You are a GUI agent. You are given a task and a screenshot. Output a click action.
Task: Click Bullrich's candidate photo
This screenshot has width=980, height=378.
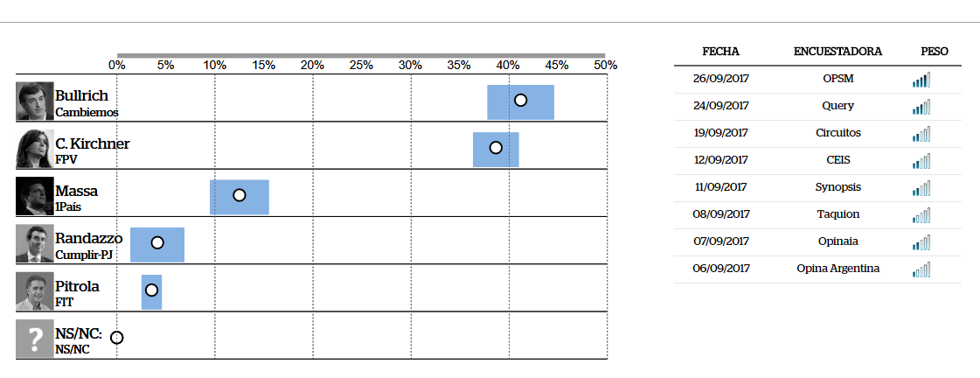35,101
